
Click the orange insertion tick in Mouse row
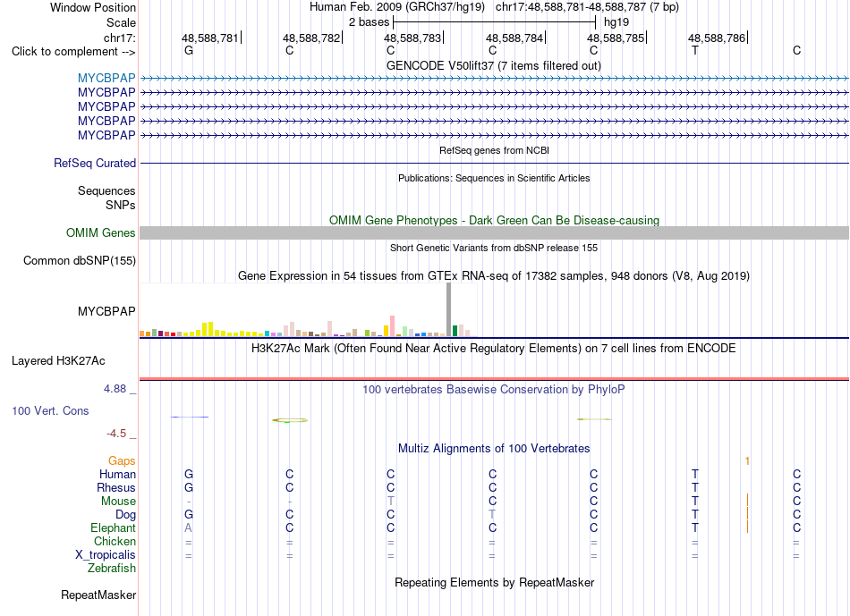point(747,500)
